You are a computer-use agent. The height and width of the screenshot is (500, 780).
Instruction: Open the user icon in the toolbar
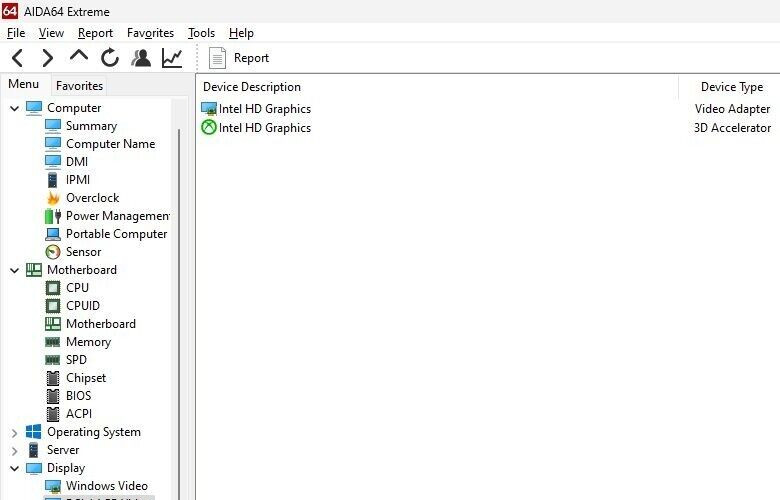tap(141, 58)
